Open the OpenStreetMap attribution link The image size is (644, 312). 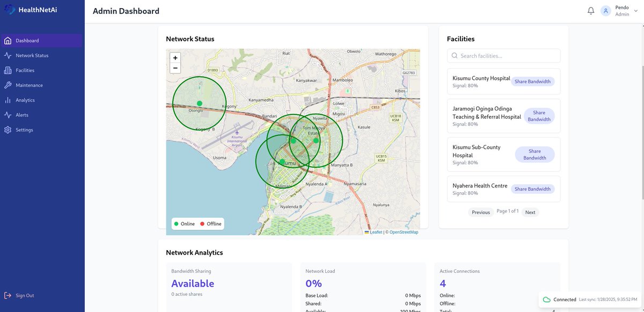(404, 232)
